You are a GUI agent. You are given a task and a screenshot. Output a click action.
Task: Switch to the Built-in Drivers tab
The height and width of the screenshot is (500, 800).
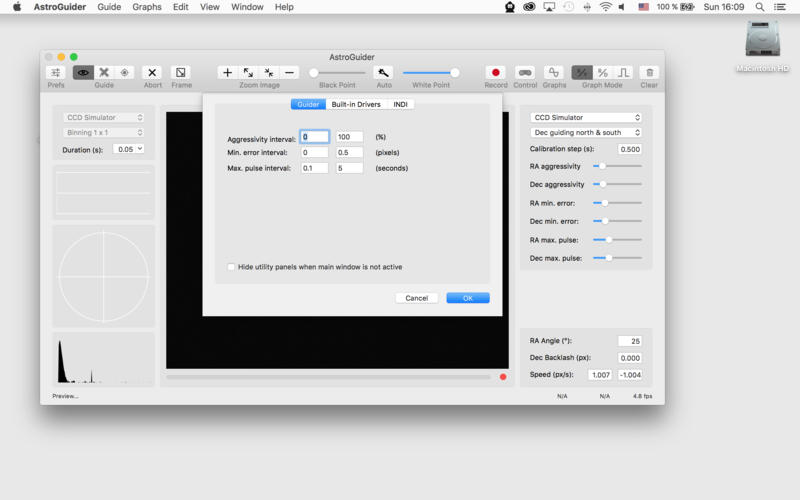click(x=356, y=104)
